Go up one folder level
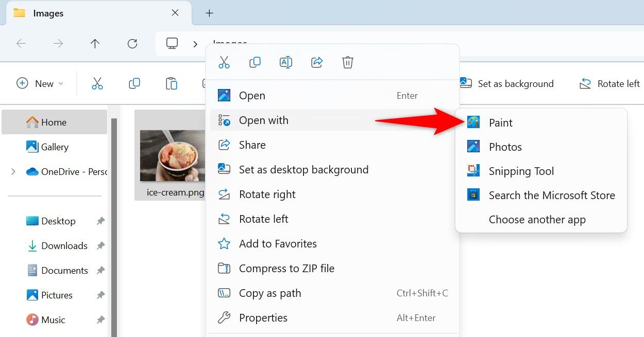 [x=95, y=44]
